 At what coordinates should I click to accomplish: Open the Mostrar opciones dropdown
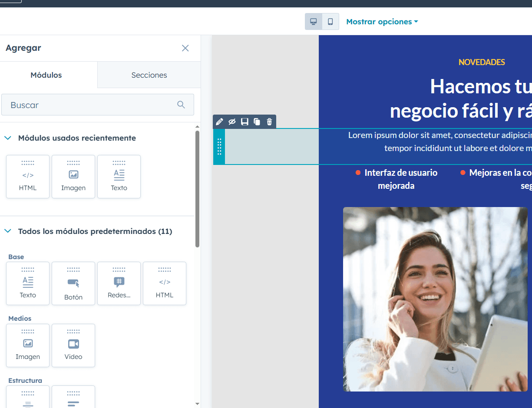pos(382,22)
